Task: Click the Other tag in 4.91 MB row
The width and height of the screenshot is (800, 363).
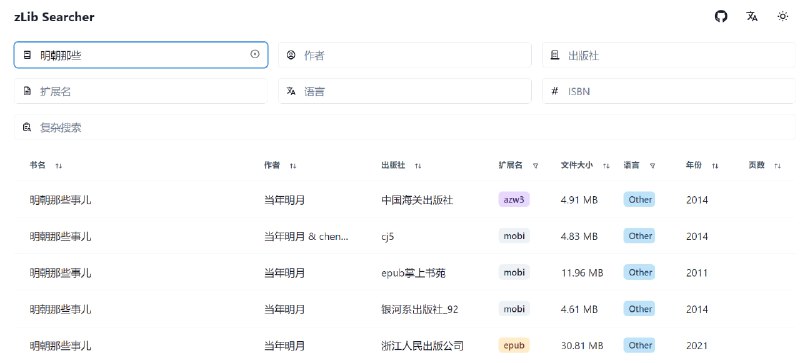Action: (x=639, y=200)
